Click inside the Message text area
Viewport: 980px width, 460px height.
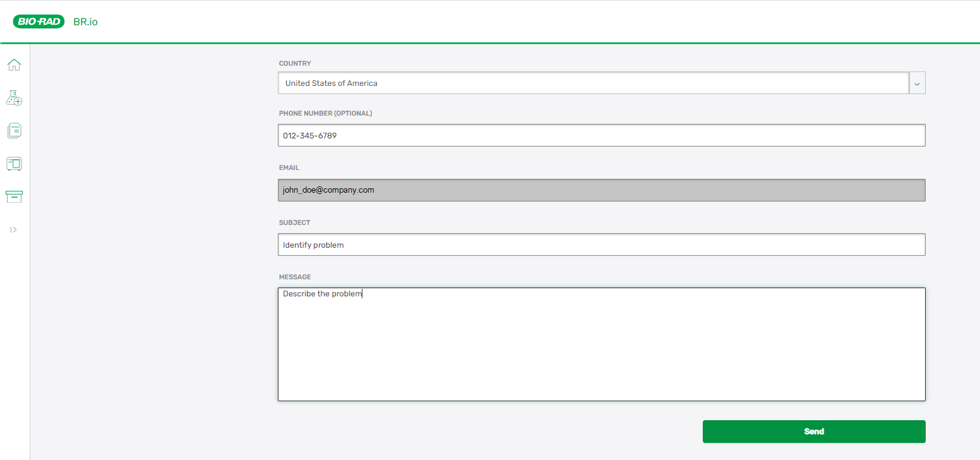click(602, 344)
